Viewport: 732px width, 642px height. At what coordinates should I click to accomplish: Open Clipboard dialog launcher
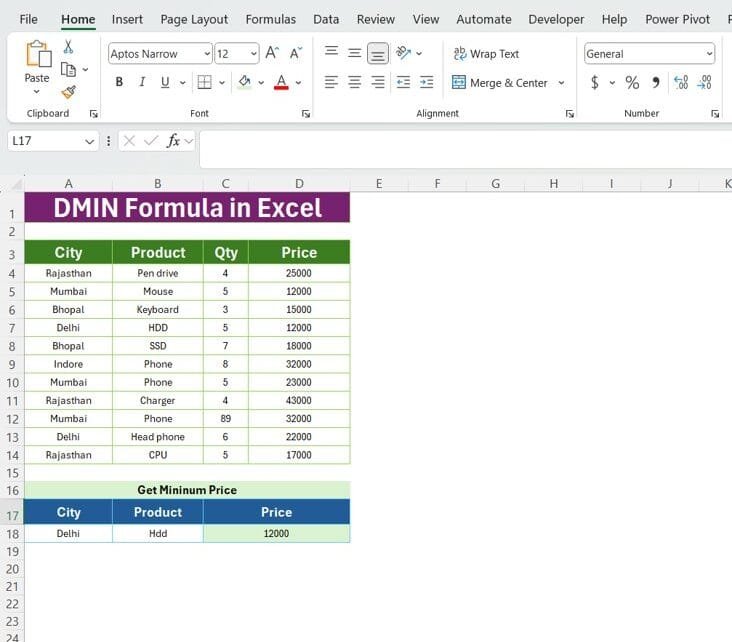(x=93, y=113)
